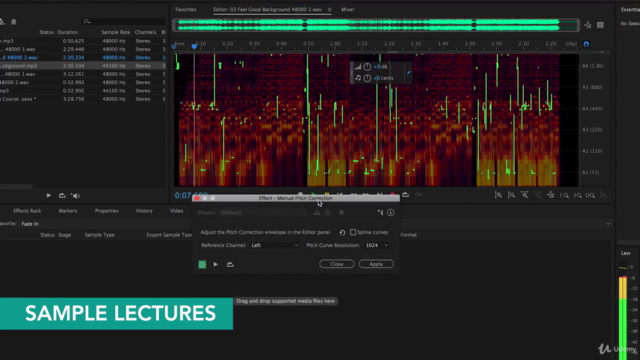Save current settings as preset icon
This screenshot has width=640, height=360.
(x=316, y=212)
